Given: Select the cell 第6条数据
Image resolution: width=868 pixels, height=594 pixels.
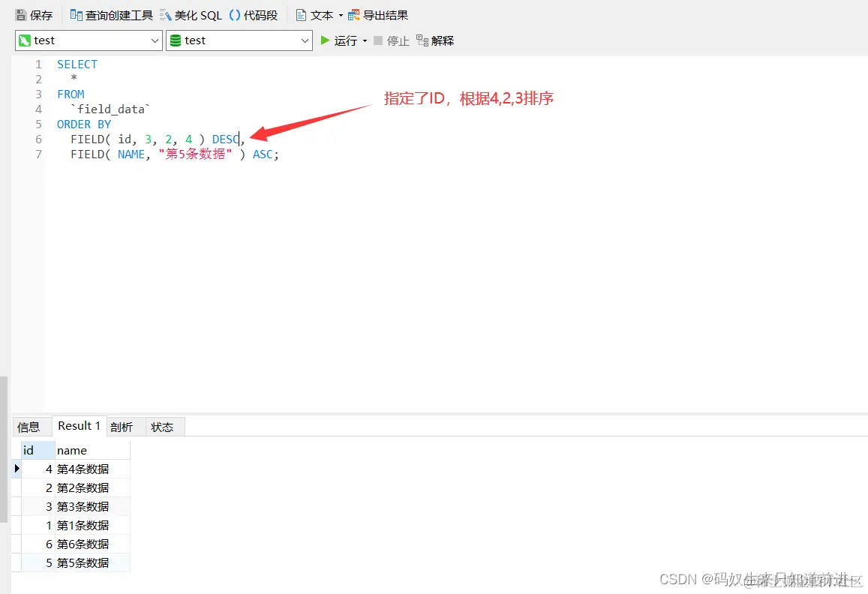Looking at the screenshot, I should point(92,544).
